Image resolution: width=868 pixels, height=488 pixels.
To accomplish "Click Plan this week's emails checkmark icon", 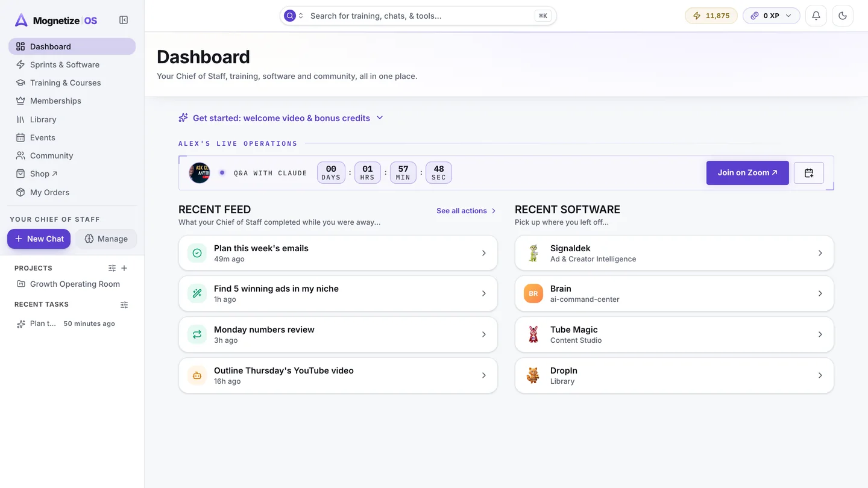I will coord(197,253).
